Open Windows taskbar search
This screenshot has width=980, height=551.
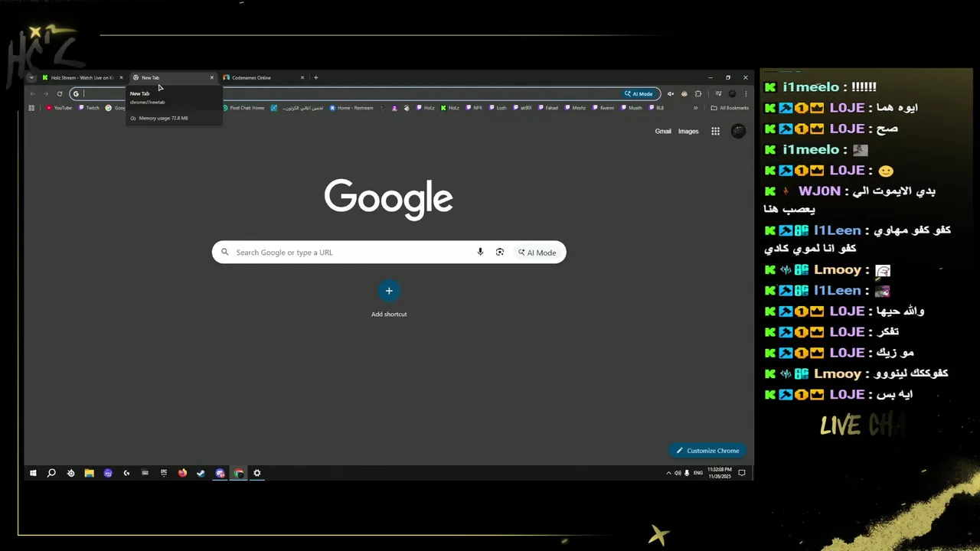tap(51, 473)
